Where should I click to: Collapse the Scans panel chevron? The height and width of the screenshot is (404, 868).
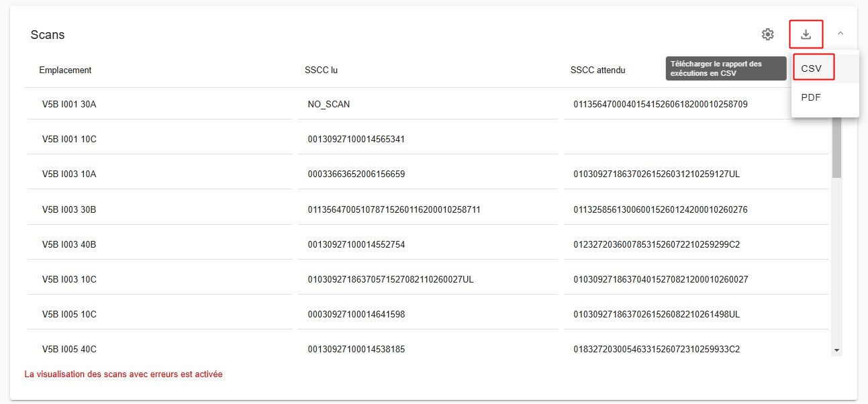(840, 33)
